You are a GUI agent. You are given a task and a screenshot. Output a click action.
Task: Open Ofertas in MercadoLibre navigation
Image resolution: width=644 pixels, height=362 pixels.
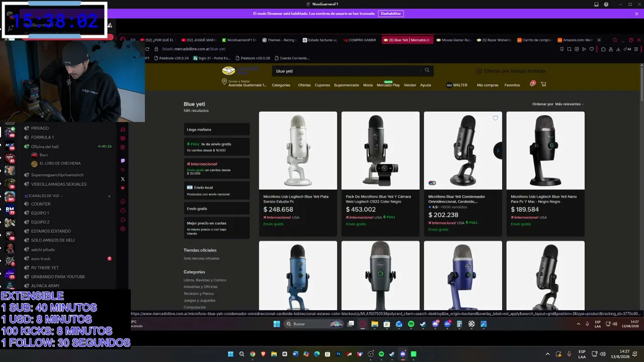pos(304,85)
